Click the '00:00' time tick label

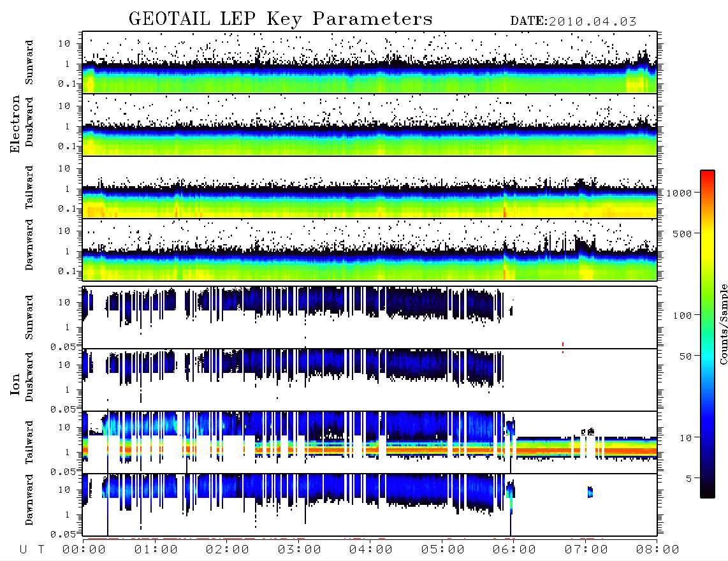click(84, 550)
